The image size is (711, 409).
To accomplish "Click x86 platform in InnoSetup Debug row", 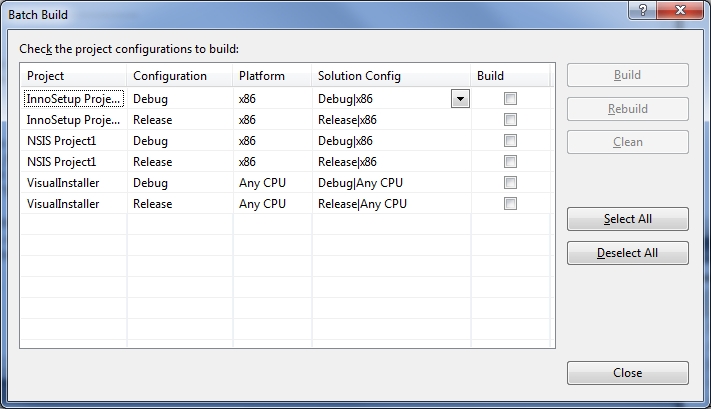I will 273,99.
